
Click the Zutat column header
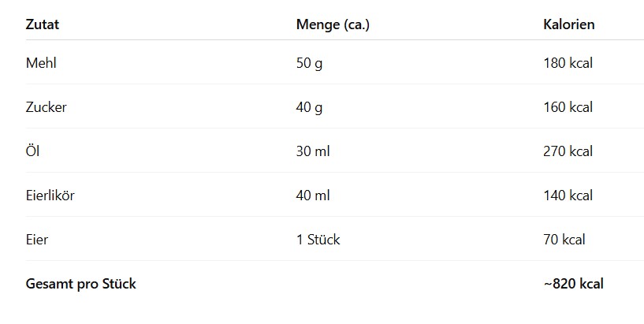43,24
